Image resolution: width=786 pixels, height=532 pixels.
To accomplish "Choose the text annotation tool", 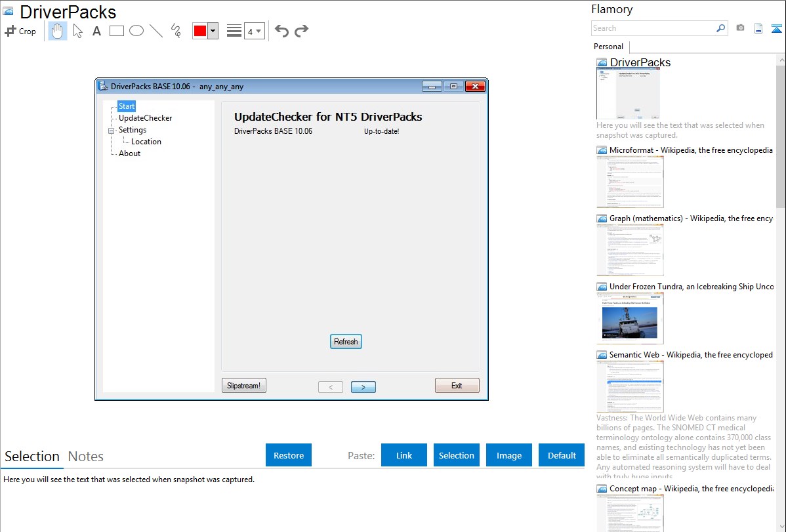I will 96,31.
